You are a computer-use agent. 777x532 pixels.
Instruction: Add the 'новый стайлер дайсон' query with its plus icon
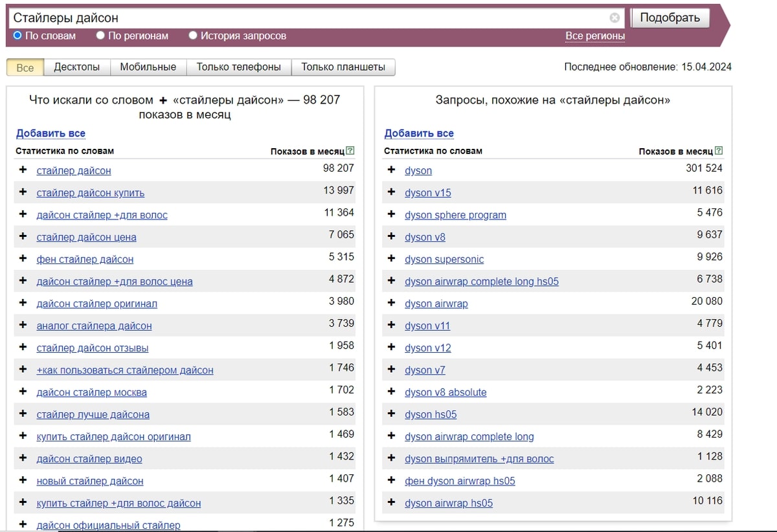pyautogui.click(x=23, y=480)
